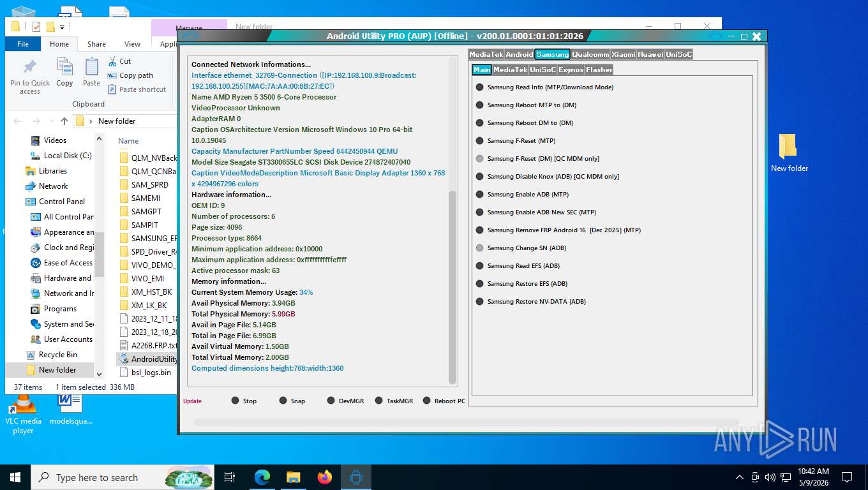
Task: Select Samsung Disable Knox (ADB) option
Action: (479, 176)
